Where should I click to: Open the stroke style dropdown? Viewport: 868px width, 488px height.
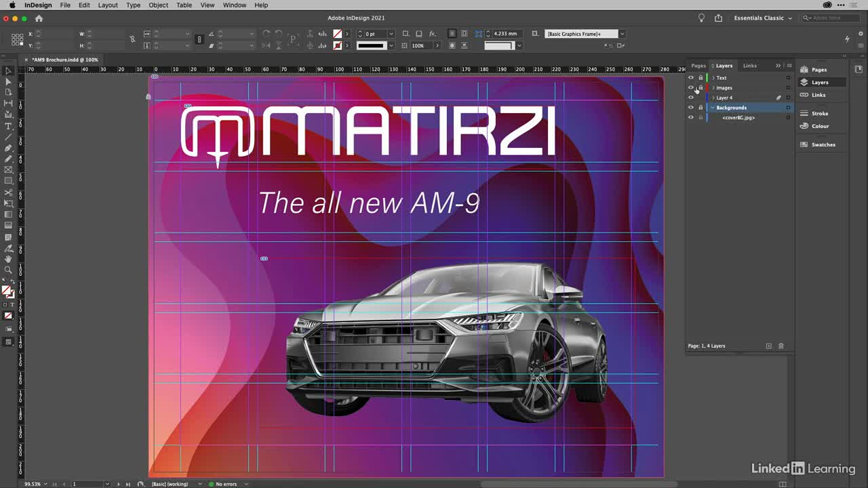tap(391, 45)
